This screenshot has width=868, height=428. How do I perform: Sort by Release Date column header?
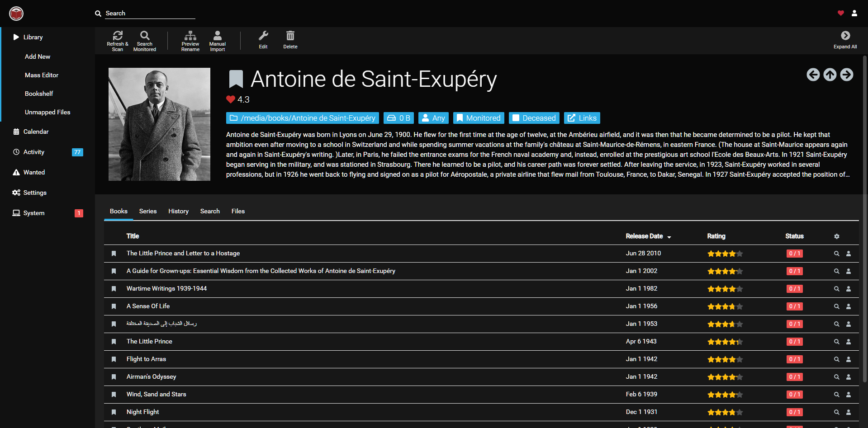644,236
